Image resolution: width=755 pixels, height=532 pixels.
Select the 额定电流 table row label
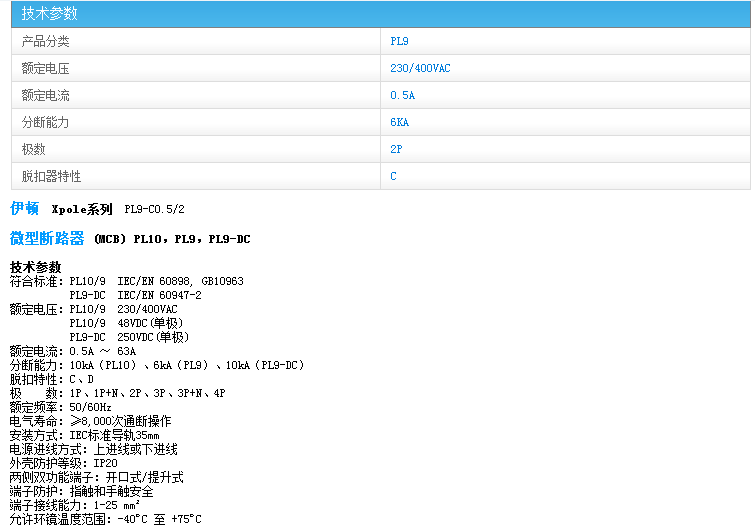pos(46,96)
